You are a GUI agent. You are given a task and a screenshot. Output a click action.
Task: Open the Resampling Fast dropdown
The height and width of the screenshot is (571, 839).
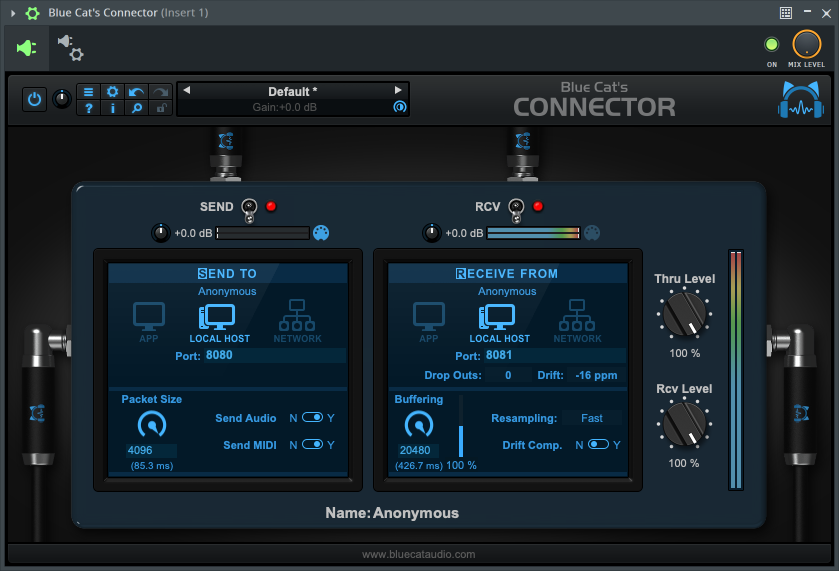pyautogui.click(x=592, y=418)
